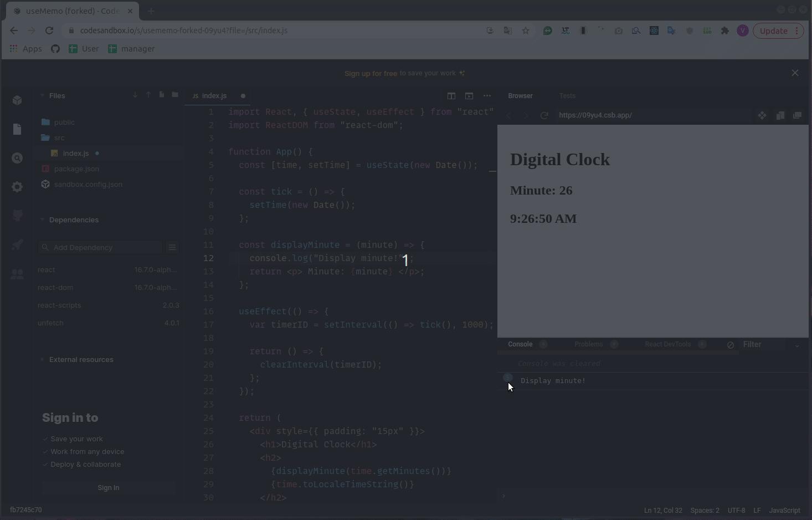Go back in the preview browser
This screenshot has width=812, height=520.
pyautogui.click(x=508, y=115)
